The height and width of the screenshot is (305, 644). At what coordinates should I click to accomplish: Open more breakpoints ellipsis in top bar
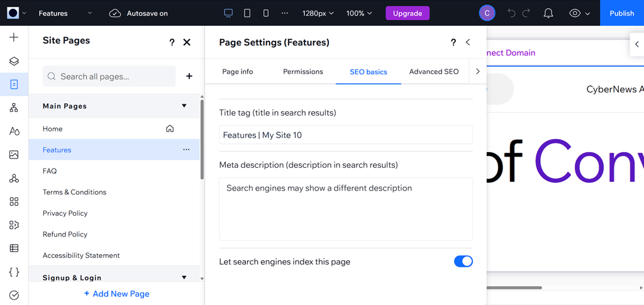[x=285, y=13]
